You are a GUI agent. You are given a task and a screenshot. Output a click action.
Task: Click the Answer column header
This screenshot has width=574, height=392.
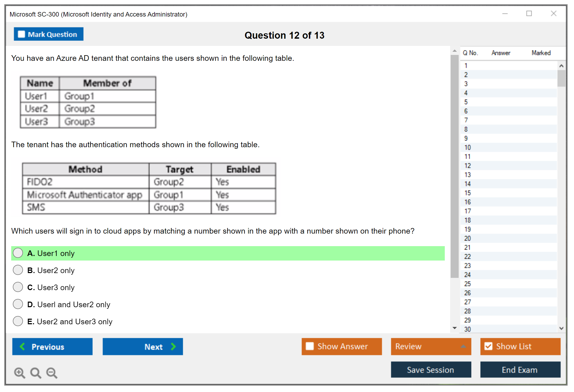pyautogui.click(x=501, y=53)
